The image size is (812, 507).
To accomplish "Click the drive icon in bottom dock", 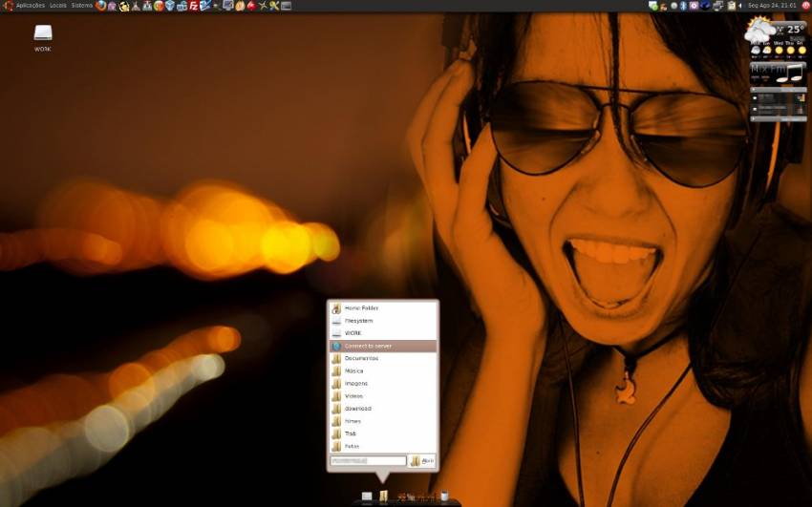I will click(x=367, y=496).
